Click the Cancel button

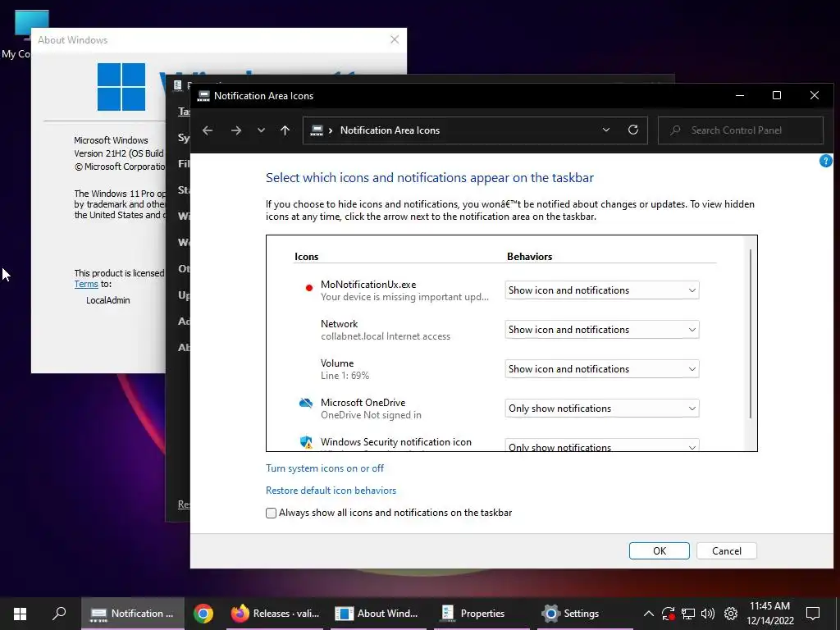[727, 550]
